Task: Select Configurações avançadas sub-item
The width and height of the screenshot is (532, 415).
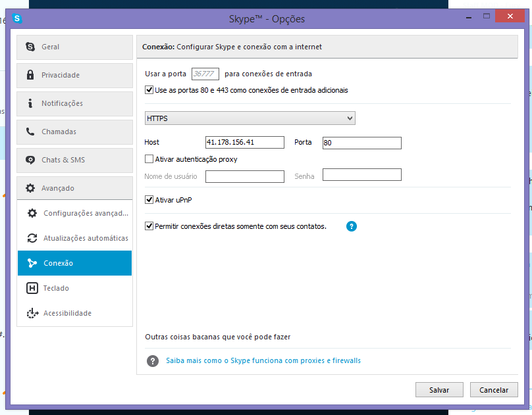Action: point(74,213)
